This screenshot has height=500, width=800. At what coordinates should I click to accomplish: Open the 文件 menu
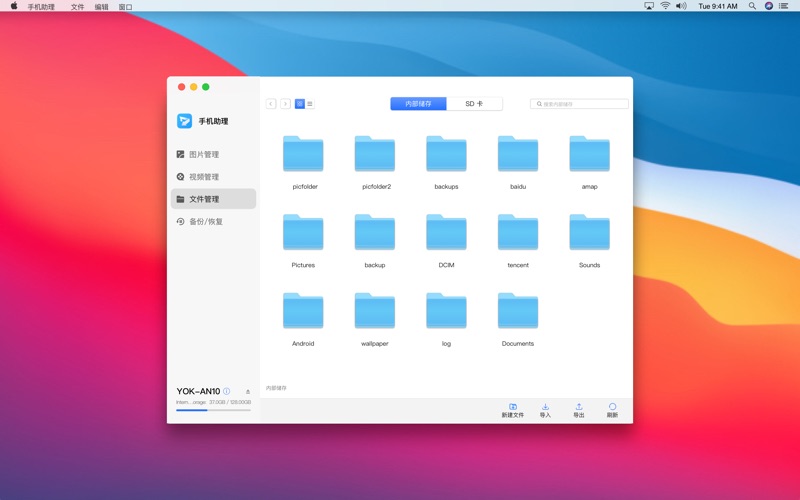point(77,7)
